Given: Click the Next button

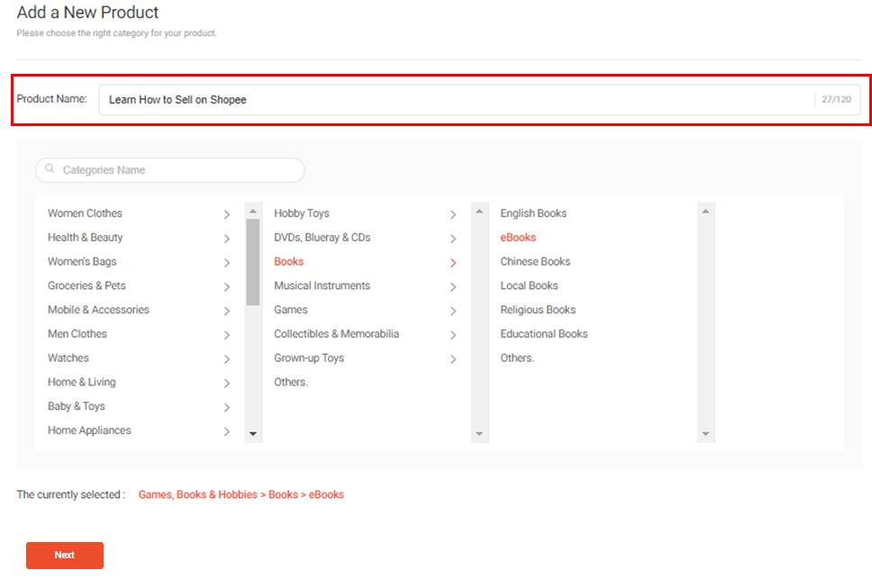Looking at the screenshot, I should (65, 556).
